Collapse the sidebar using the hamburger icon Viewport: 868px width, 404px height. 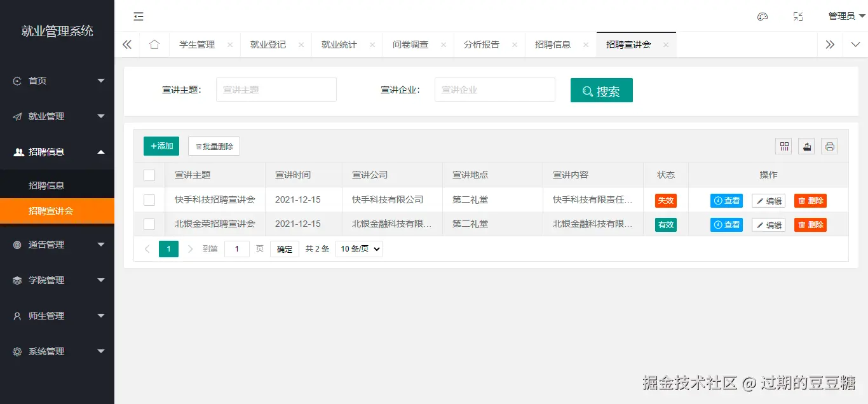139,17
